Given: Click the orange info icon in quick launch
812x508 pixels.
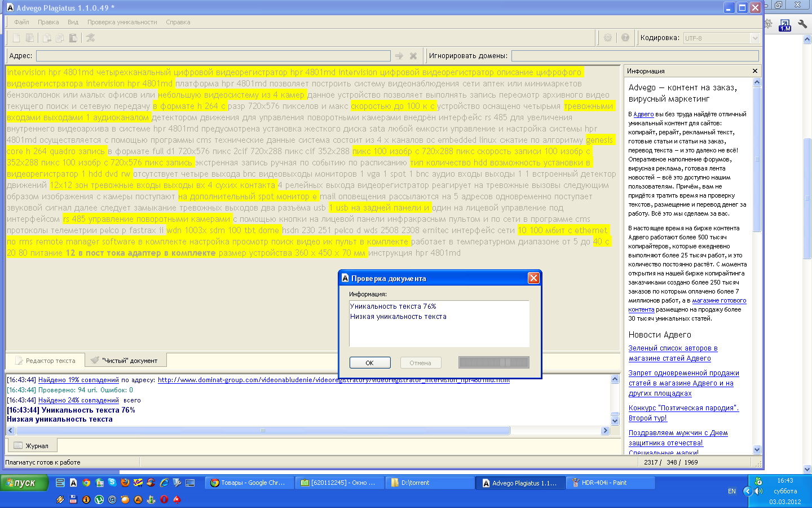Looking at the screenshot, I should pyautogui.click(x=86, y=500).
